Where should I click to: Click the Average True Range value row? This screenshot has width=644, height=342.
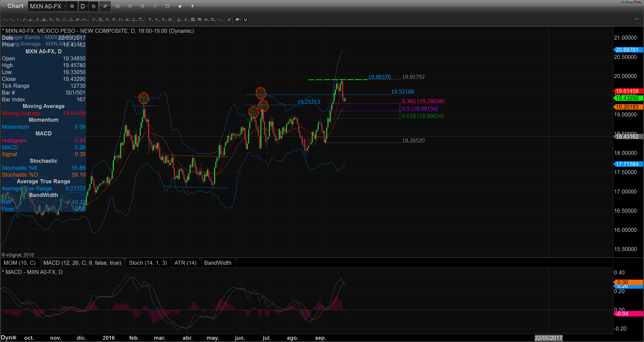pos(43,188)
